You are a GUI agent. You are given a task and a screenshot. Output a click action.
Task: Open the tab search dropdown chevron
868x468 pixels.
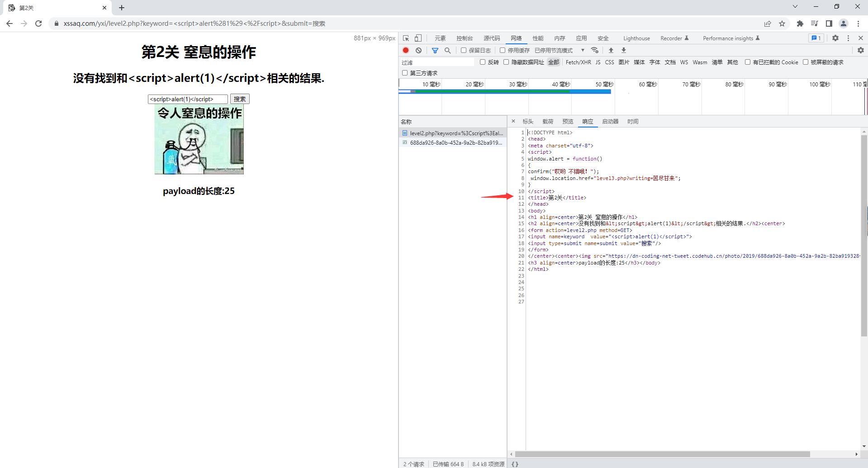795,6
